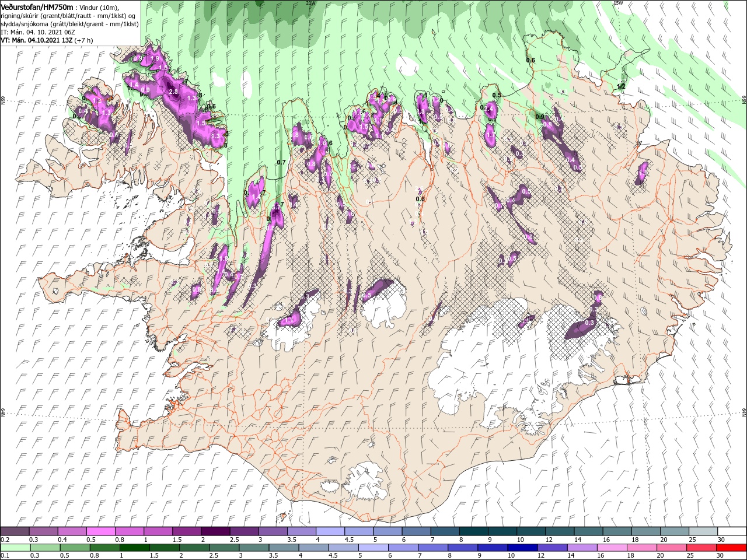Select the bottom-row rain swatch starting at 4
The width and height of the screenshot is (747, 560).
click(x=313, y=548)
